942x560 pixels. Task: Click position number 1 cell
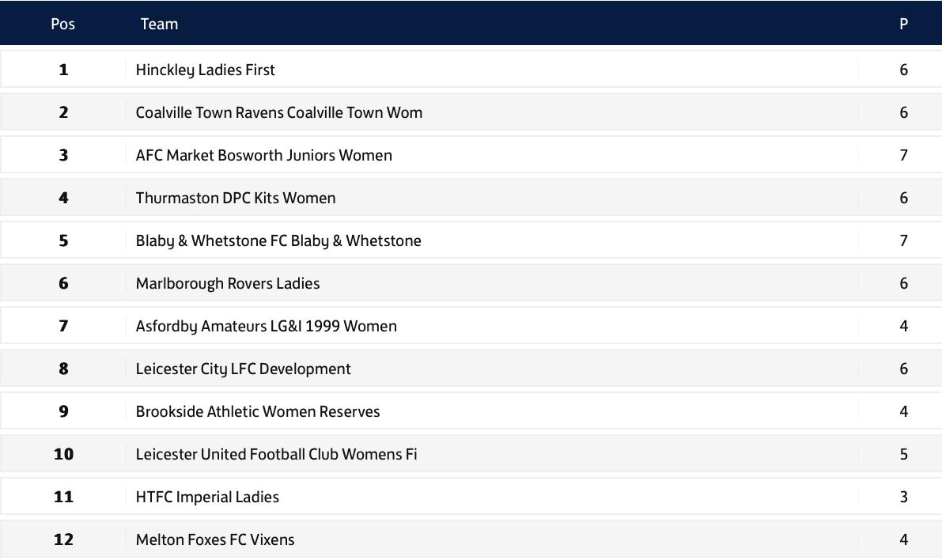pos(63,70)
